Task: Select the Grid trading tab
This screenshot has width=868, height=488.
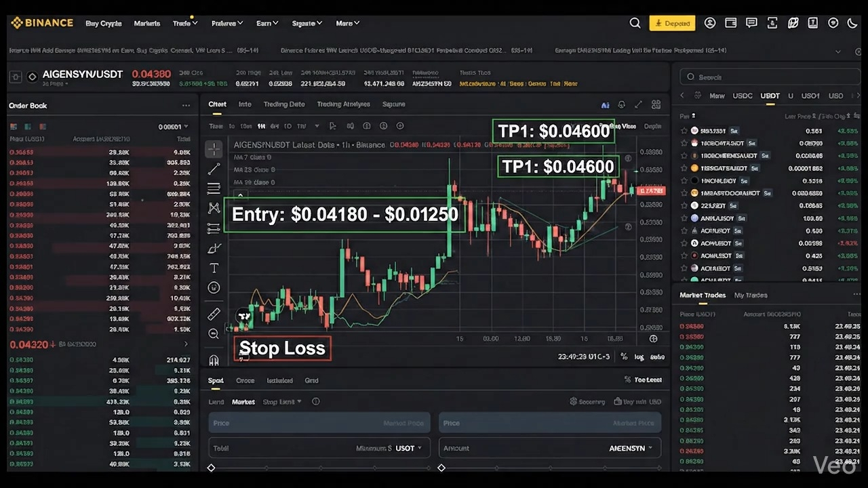Action: click(x=311, y=380)
